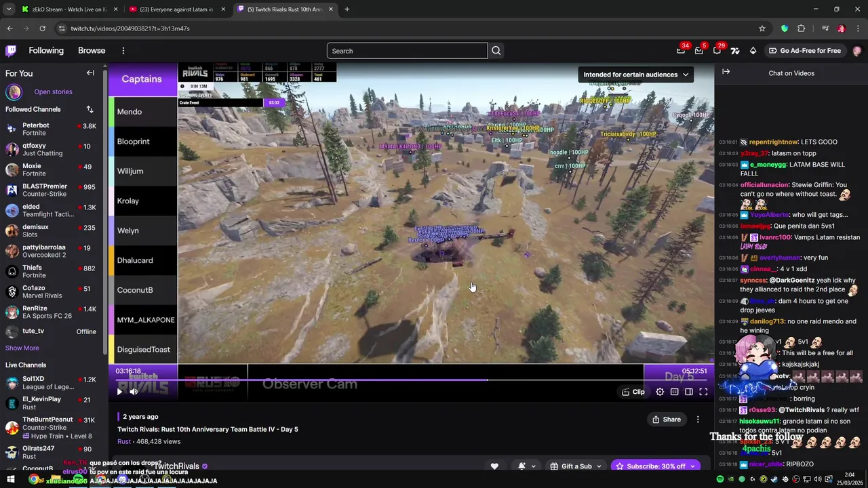Share the video
This screenshot has width=868, height=488.
point(666,420)
